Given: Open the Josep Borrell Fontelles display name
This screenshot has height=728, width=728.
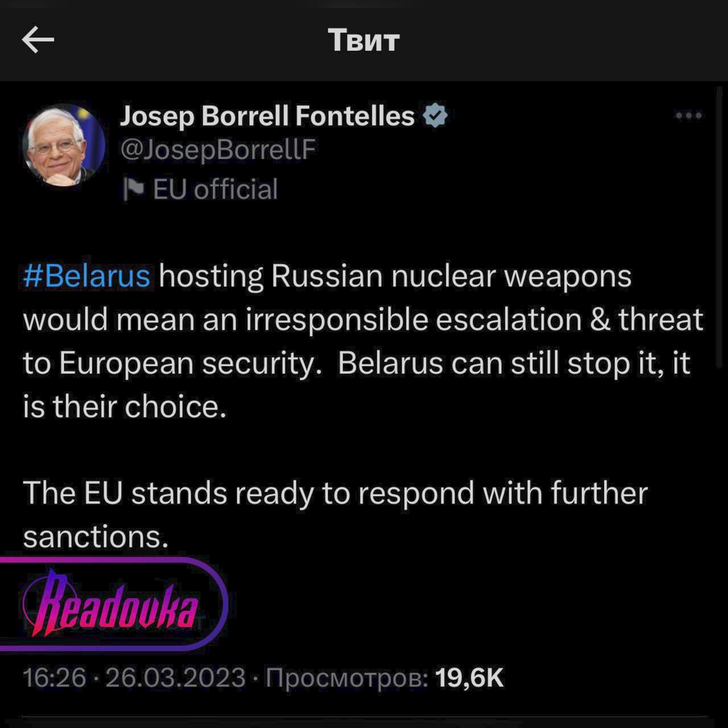Looking at the screenshot, I should pyautogui.click(x=267, y=117).
